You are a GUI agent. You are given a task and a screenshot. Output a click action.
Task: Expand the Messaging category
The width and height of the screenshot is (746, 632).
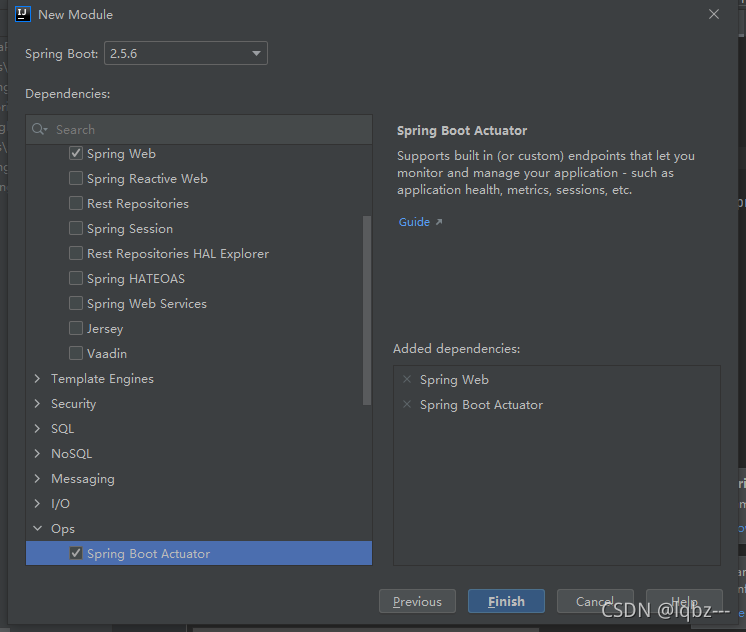point(38,478)
